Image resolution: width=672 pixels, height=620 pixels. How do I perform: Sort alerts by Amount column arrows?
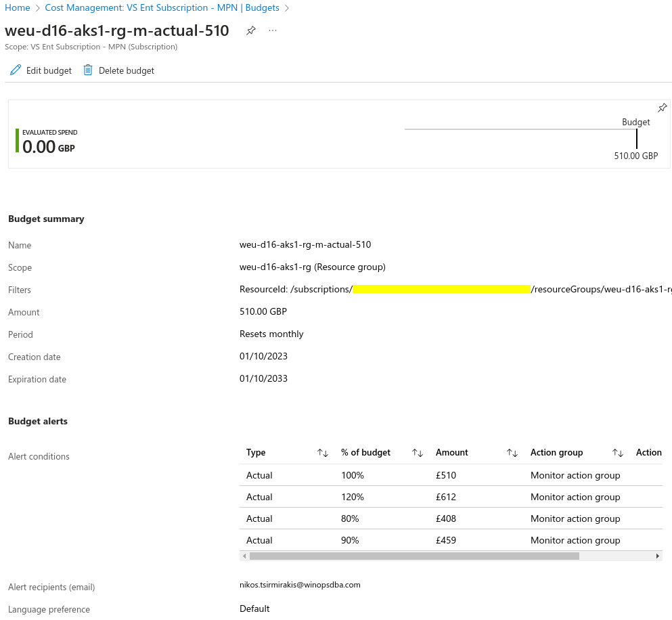tap(512, 453)
